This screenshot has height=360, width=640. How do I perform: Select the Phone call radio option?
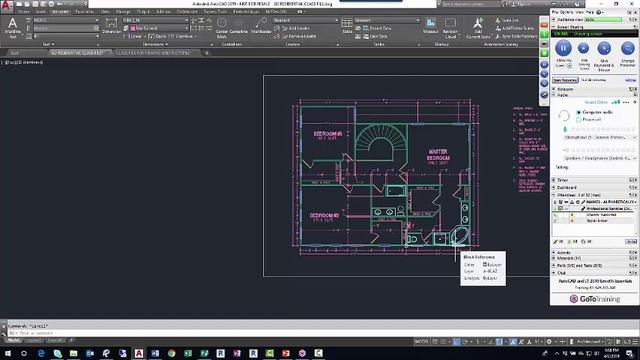(x=578, y=120)
